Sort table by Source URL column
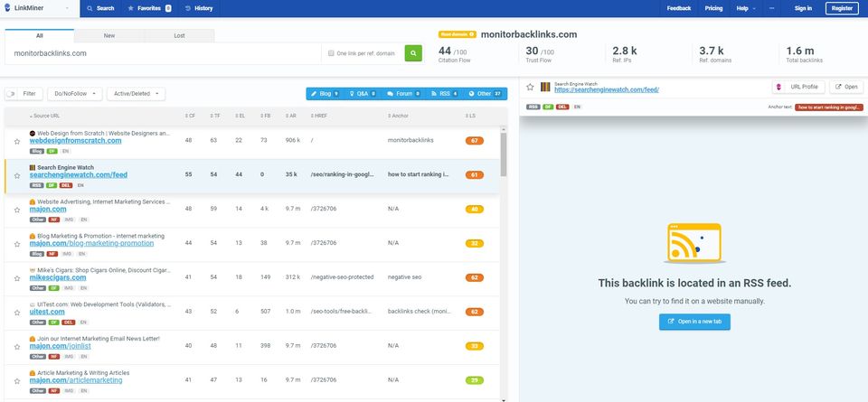The width and height of the screenshot is (868, 402). [x=44, y=117]
